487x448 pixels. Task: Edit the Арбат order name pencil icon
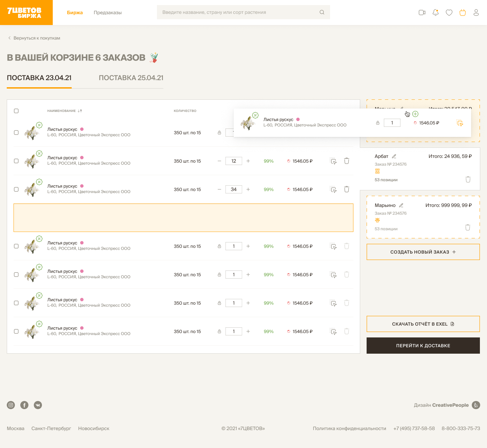tap(394, 156)
